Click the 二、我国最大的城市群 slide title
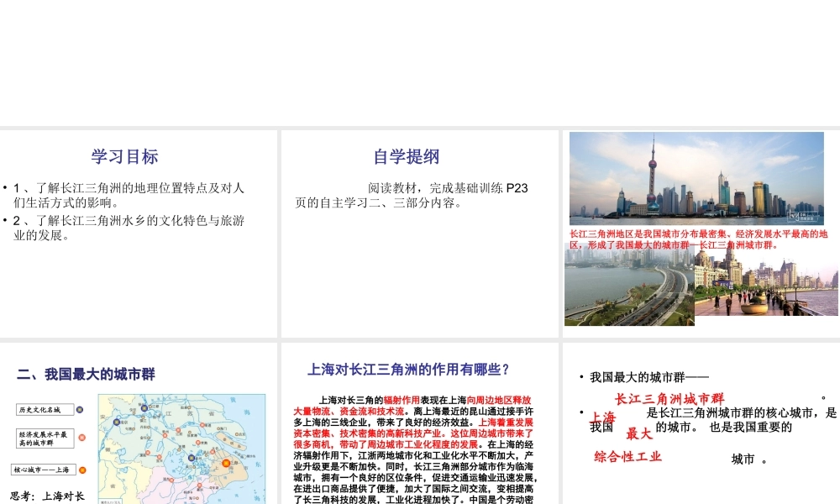 (86, 374)
